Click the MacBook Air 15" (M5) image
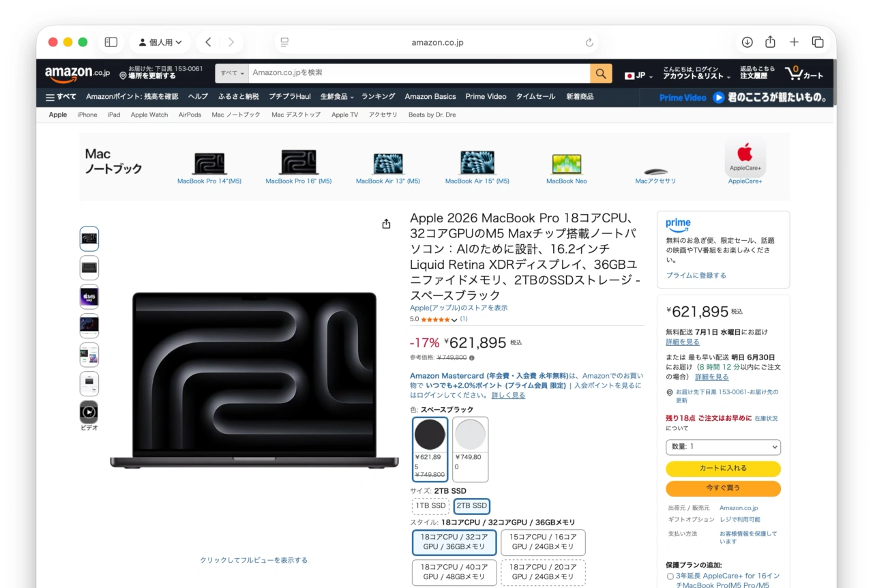The width and height of the screenshot is (873, 588). tap(477, 162)
